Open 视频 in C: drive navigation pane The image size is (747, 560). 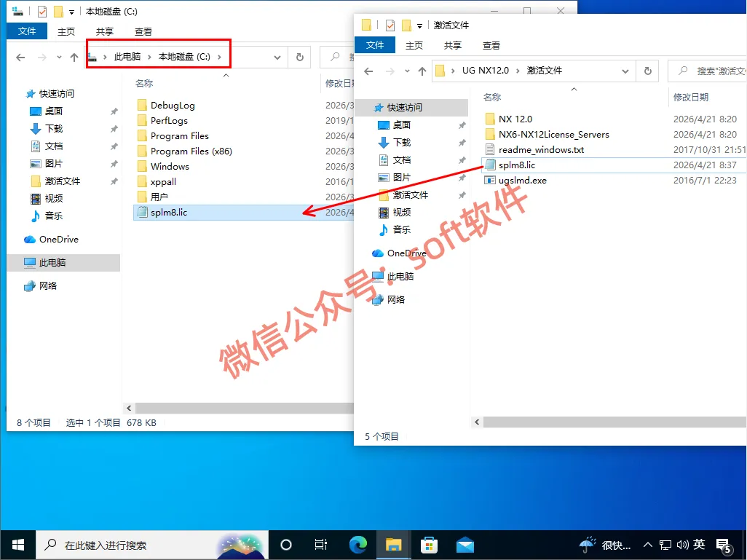[54, 198]
